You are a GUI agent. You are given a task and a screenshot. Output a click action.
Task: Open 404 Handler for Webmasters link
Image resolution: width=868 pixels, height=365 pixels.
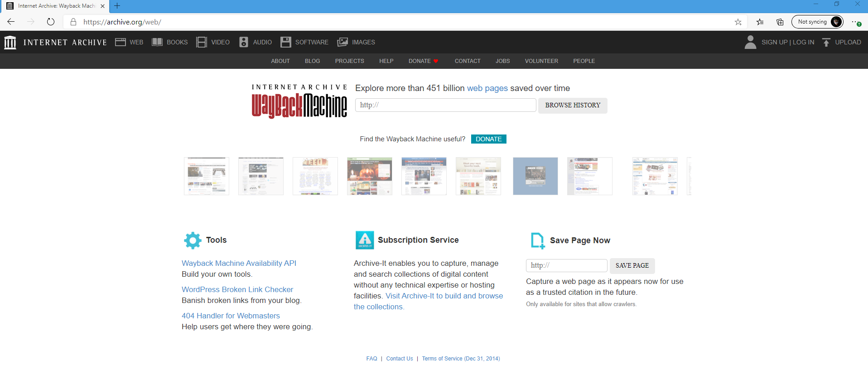point(231,316)
